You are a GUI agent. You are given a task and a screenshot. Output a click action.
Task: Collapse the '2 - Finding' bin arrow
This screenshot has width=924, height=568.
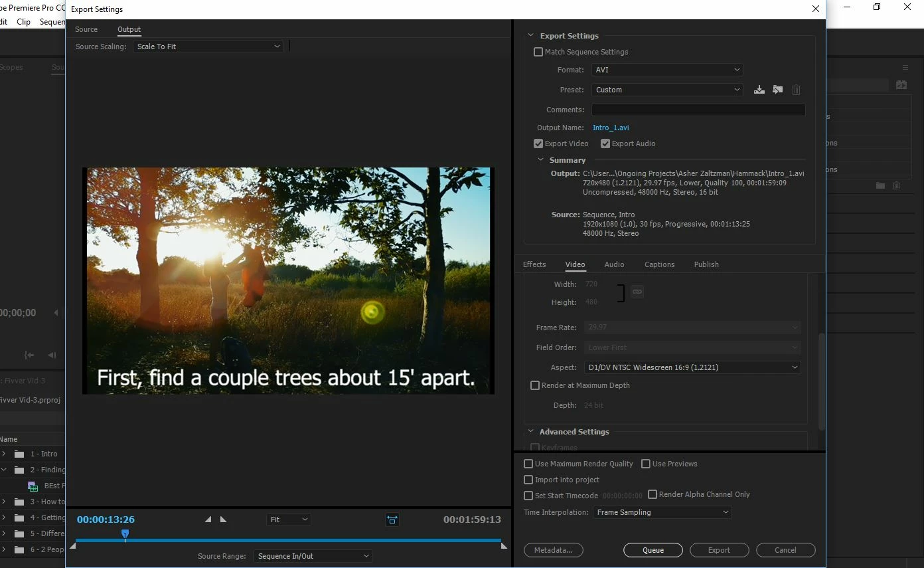point(3,470)
